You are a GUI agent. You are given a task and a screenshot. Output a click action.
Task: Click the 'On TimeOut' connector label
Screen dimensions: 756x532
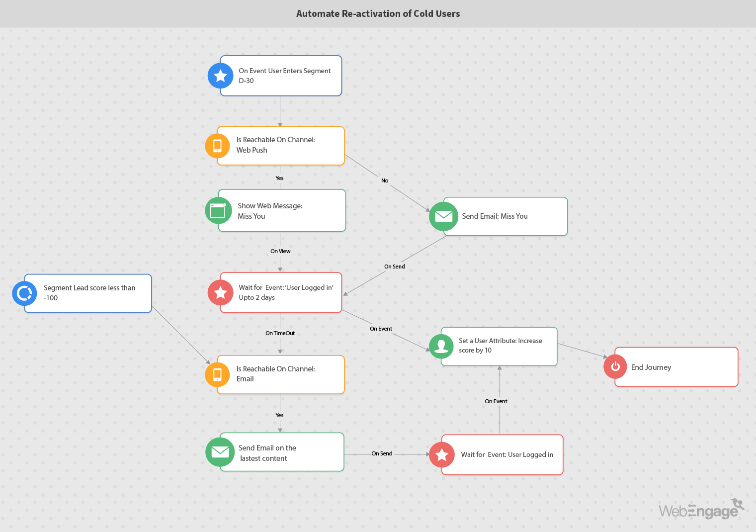point(280,333)
